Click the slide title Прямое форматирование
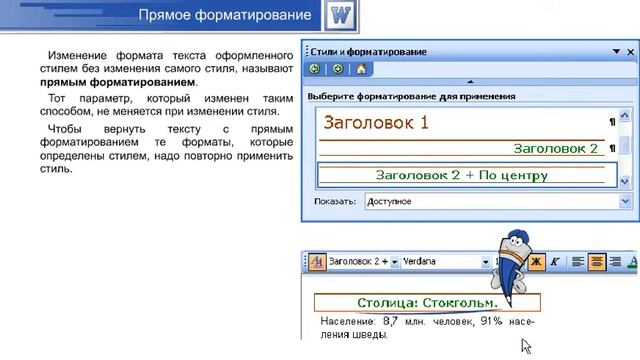Viewport: 640px width, 360px height. coord(224,15)
